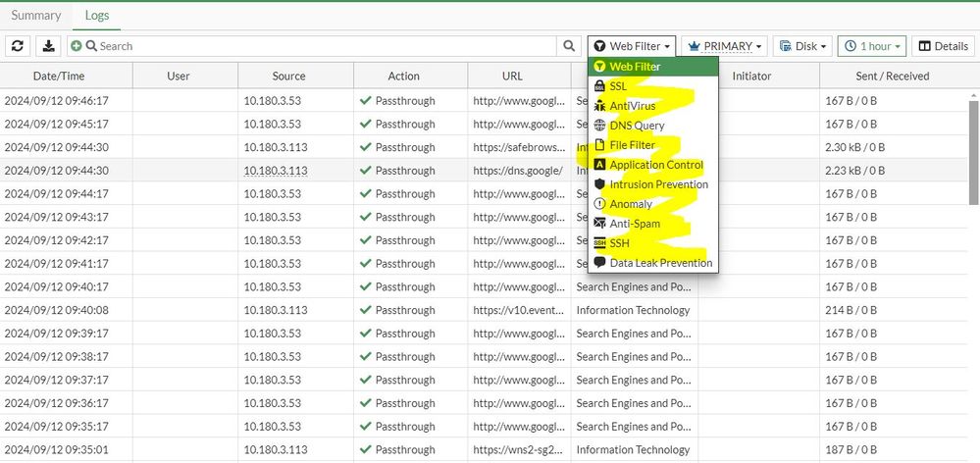Select SSH log type
Viewport: 980px width, 463px height.
(653, 243)
